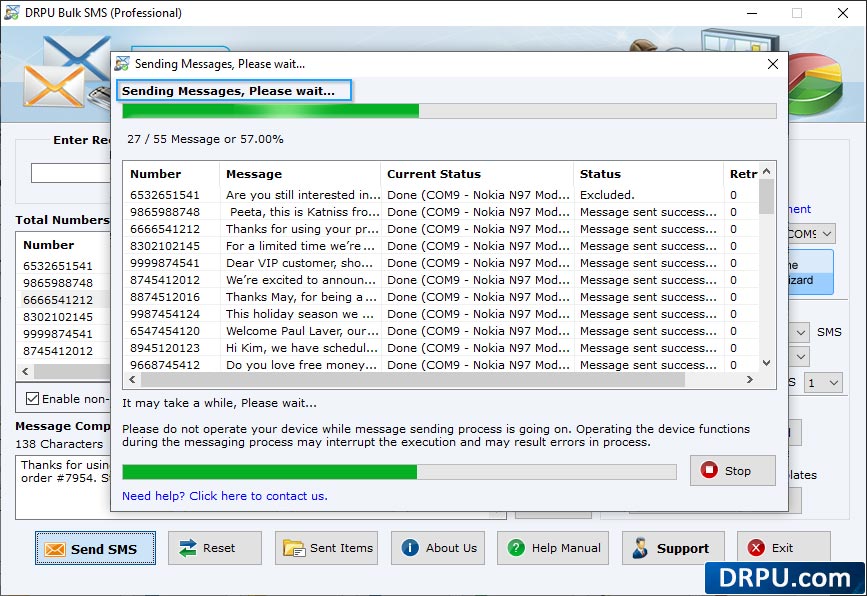Click the Send SMS button

[95, 548]
